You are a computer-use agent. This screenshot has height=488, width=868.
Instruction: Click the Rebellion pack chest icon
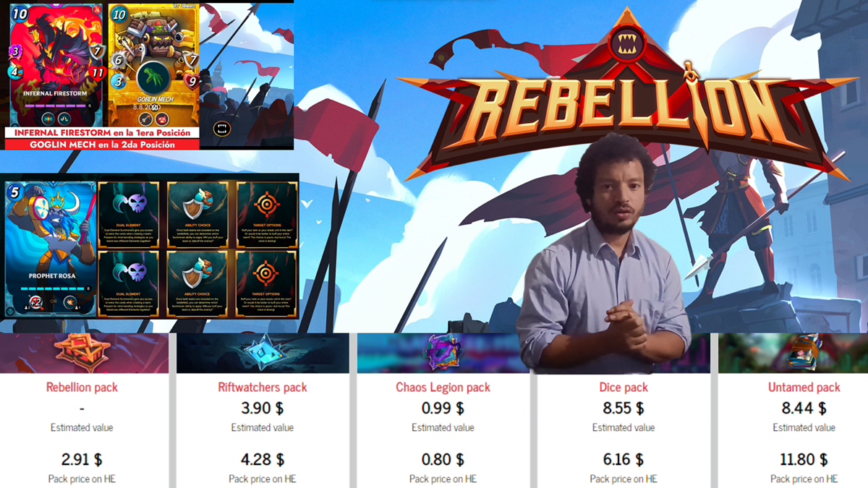click(x=81, y=351)
